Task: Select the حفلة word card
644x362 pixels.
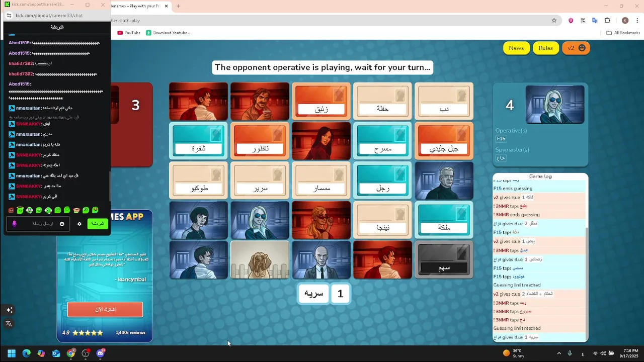Action: [x=382, y=101]
